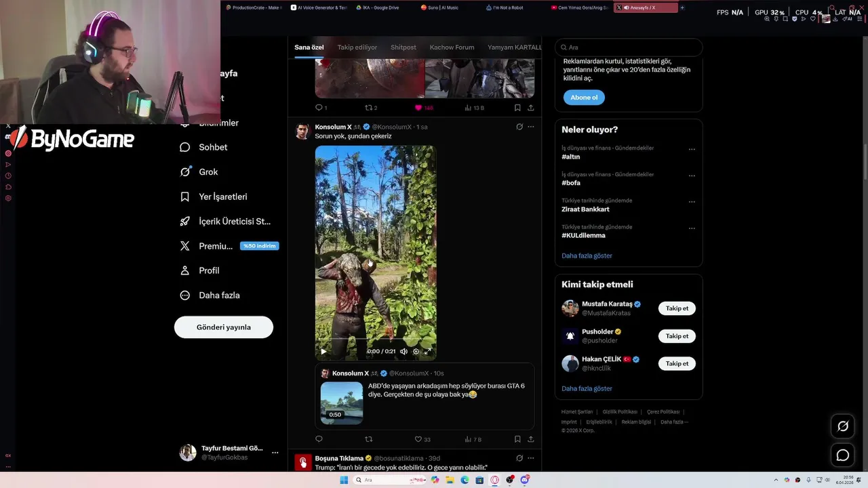This screenshot has height=488, width=868.
Task: Show more follow suggestions link
Action: [587, 389]
